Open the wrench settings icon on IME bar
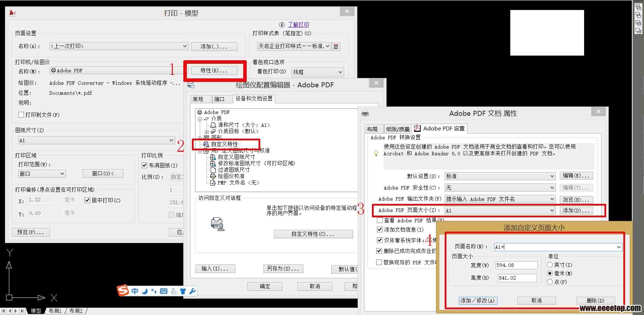Screen dimensions: 644x315 tap(192, 291)
